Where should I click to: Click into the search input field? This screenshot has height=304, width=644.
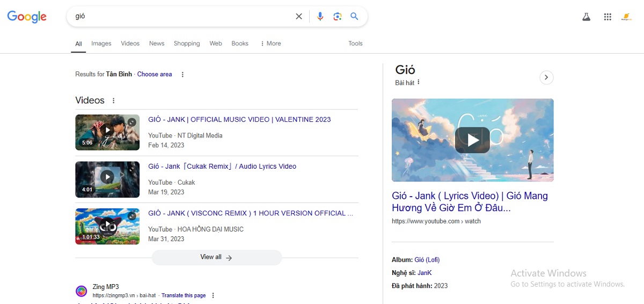click(x=182, y=17)
